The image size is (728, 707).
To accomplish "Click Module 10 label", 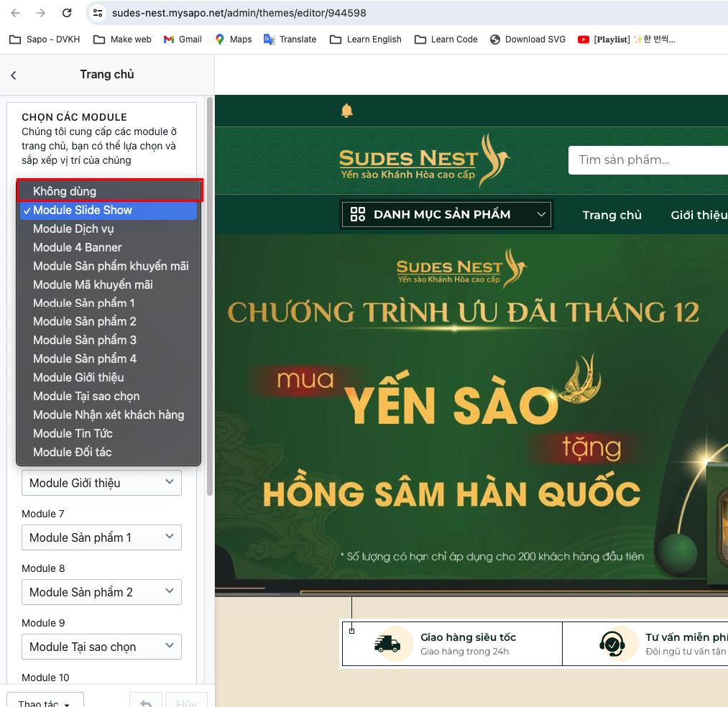I will click(45, 678).
